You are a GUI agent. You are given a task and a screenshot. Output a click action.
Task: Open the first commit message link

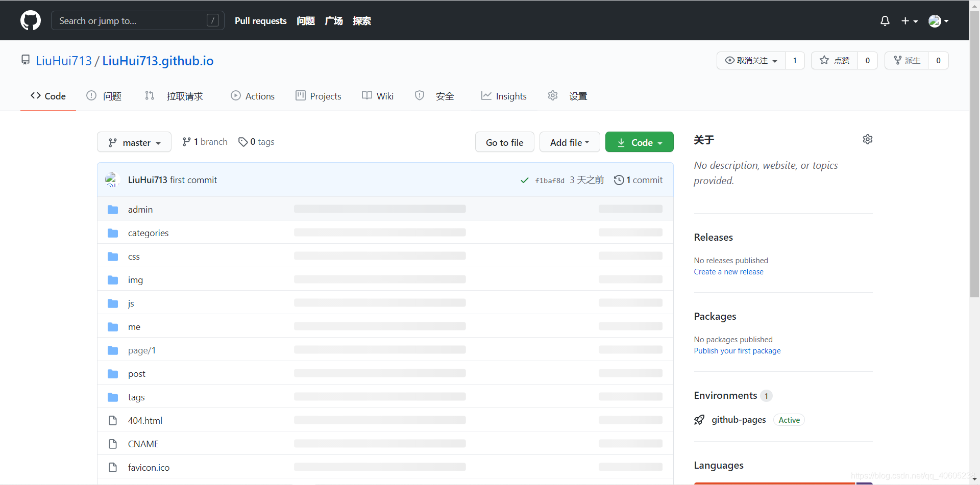[x=193, y=180]
